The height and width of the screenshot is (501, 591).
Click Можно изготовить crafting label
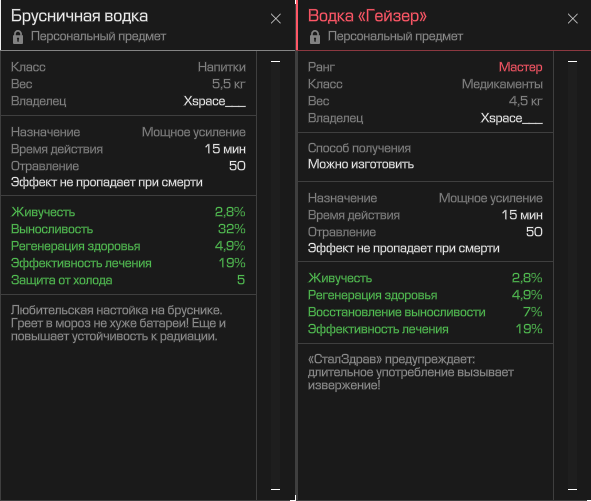click(x=361, y=164)
